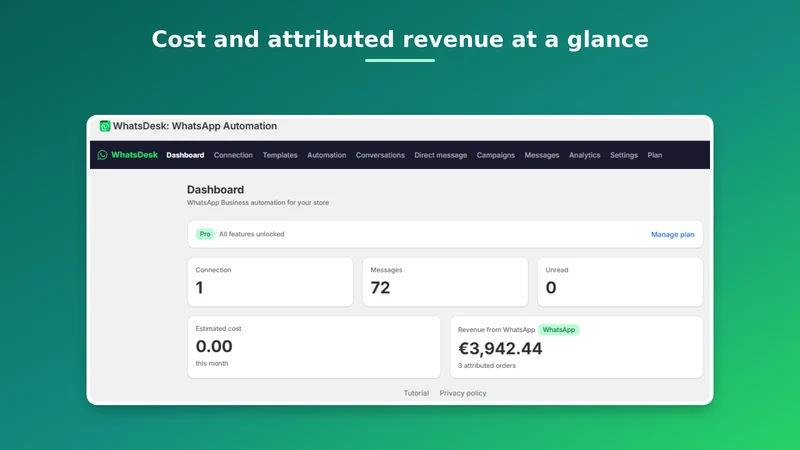Click the 'All features unlocked' text
Image resolution: width=800 pixels, height=450 pixels.
pyautogui.click(x=252, y=234)
